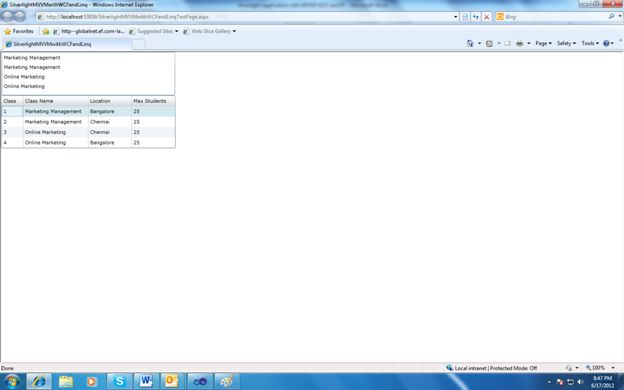Screen dimensions: 624x390
Task: Click the Class column header
Action: 12,101
